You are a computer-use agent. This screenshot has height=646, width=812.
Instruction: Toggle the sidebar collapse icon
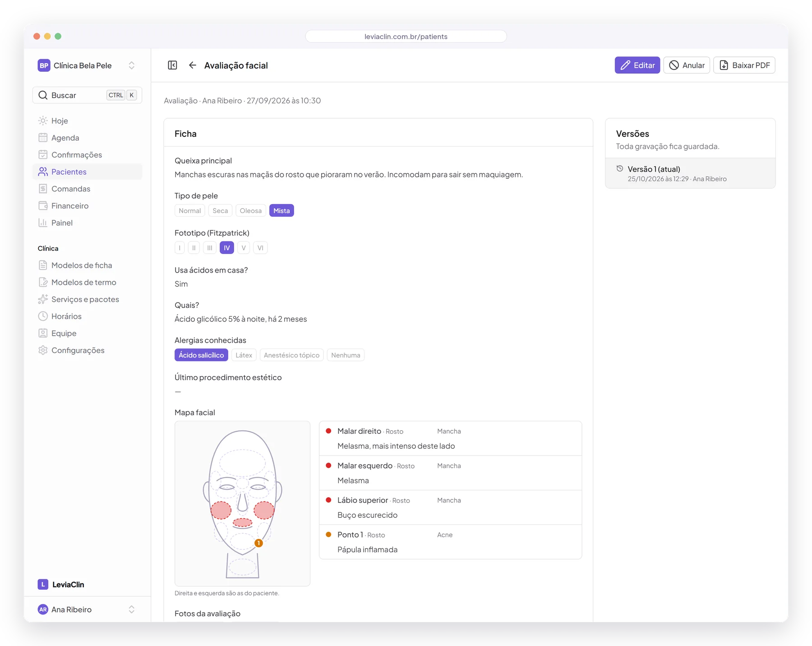[172, 65]
